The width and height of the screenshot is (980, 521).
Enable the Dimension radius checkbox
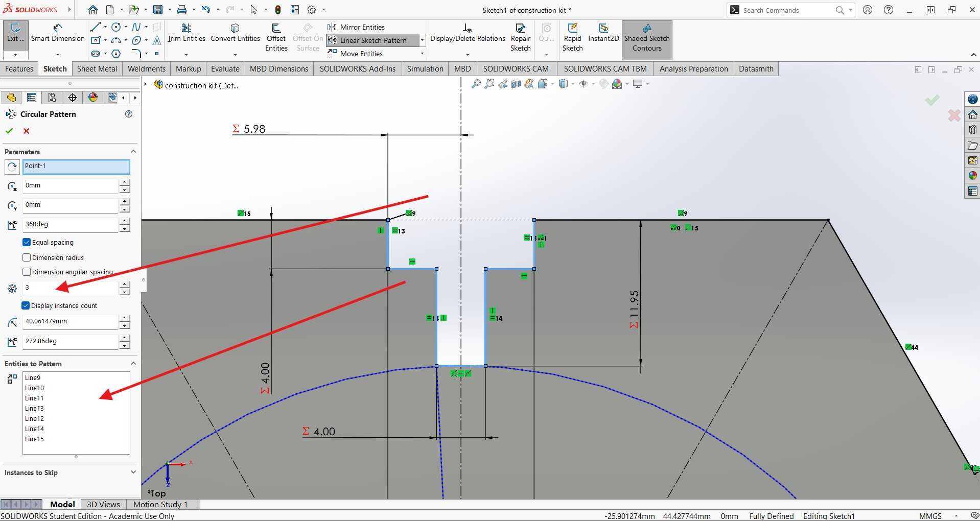pos(27,257)
